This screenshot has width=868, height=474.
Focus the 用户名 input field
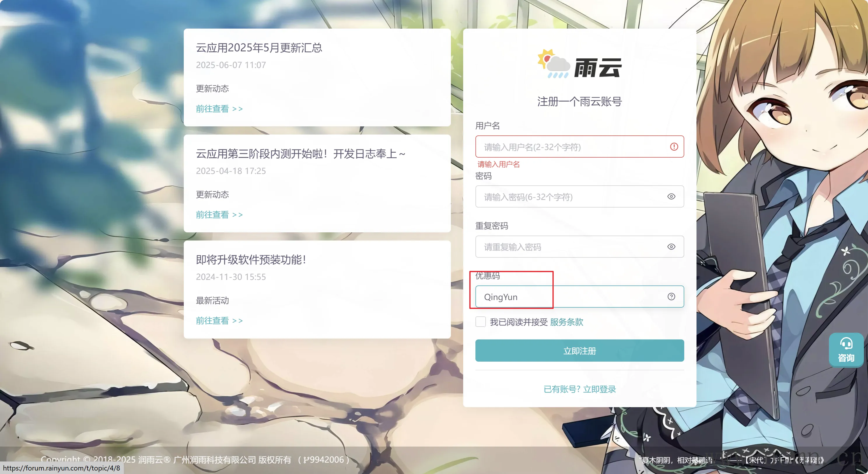(x=580, y=147)
